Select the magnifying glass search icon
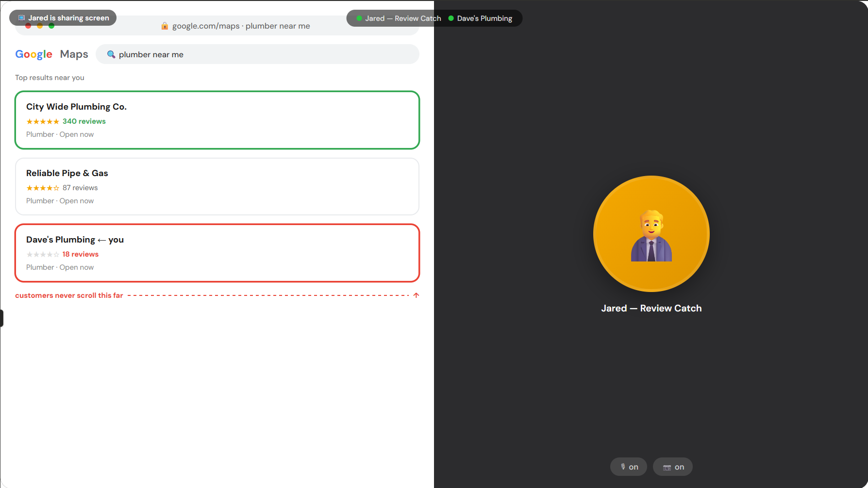This screenshot has width=868, height=488. [x=111, y=54]
